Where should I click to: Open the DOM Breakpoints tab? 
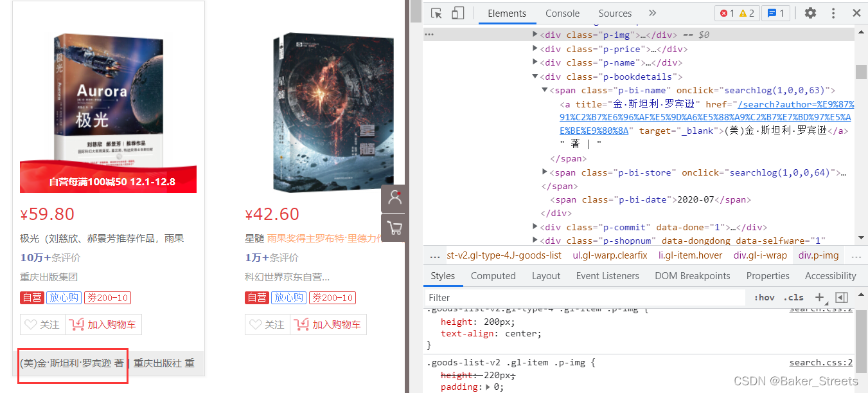pyautogui.click(x=693, y=276)
